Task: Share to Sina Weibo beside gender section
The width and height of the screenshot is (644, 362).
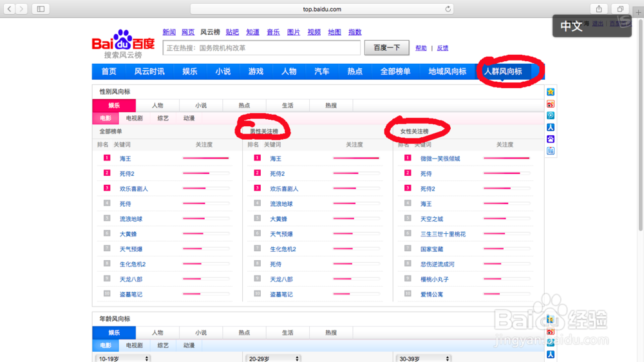Action: click(551, 104)
